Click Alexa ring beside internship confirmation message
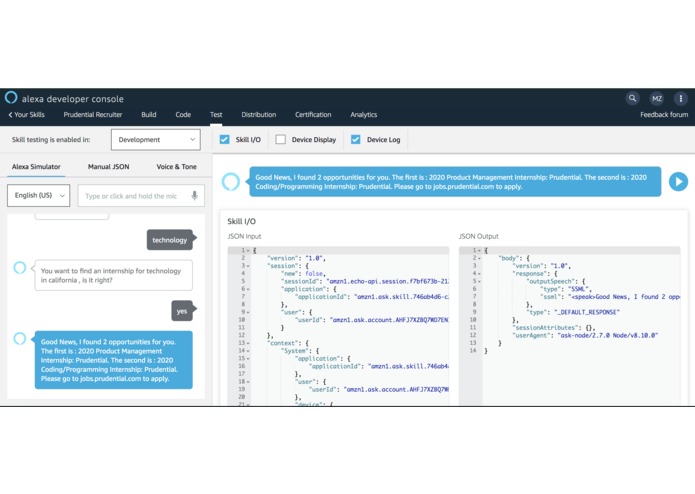The height and width of the screenshot is (494, 695). pyautogui.click(x=20, y=268)
